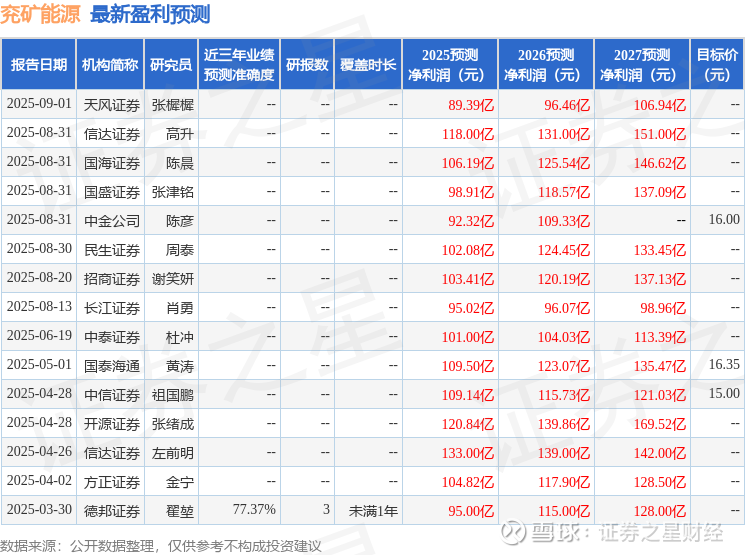
Task: Select the 报告日期 column header
Action: 38,65
